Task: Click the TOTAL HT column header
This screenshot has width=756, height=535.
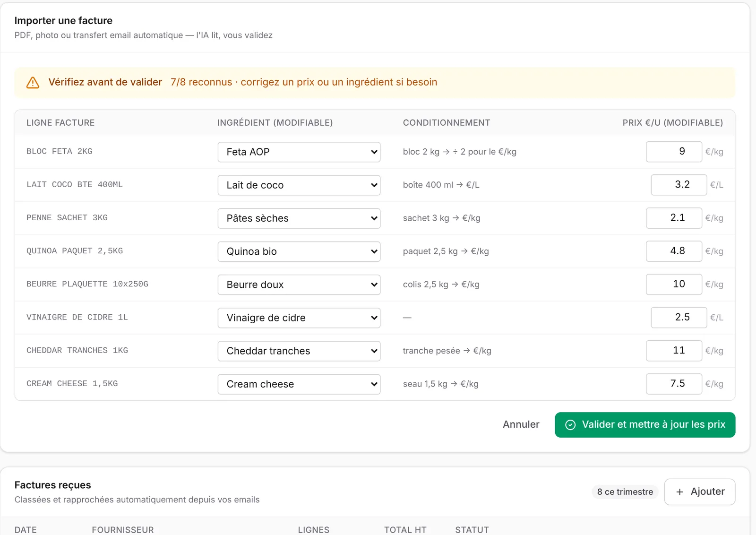Action: [405, 530]
